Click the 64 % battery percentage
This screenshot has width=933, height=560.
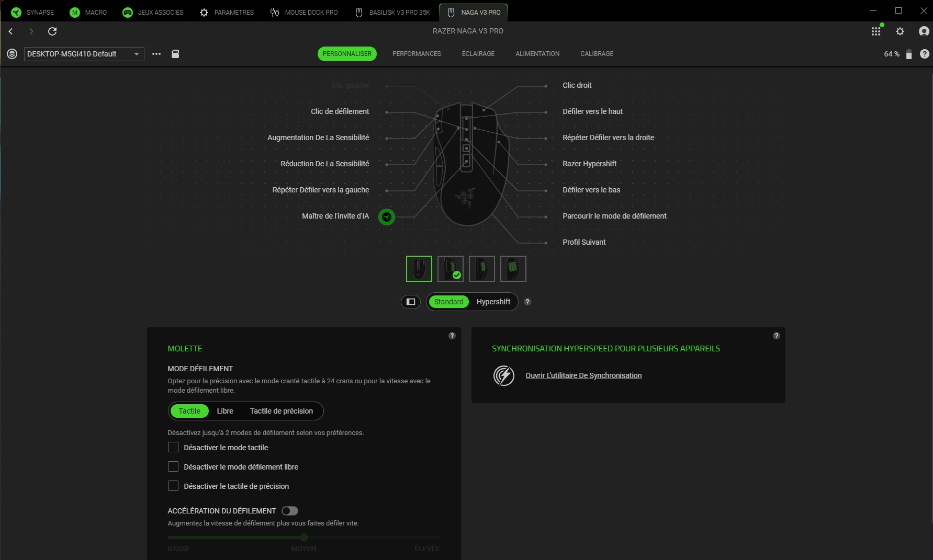pos(892,54)
